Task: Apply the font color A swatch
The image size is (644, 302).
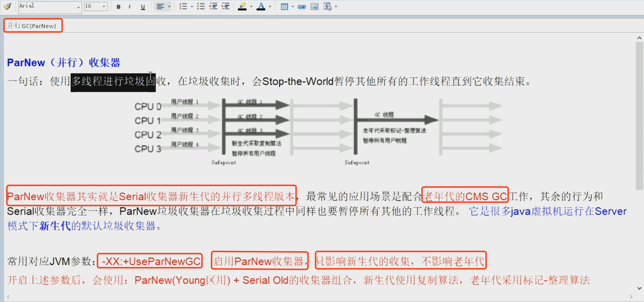Action: click(x=261, y=7)
